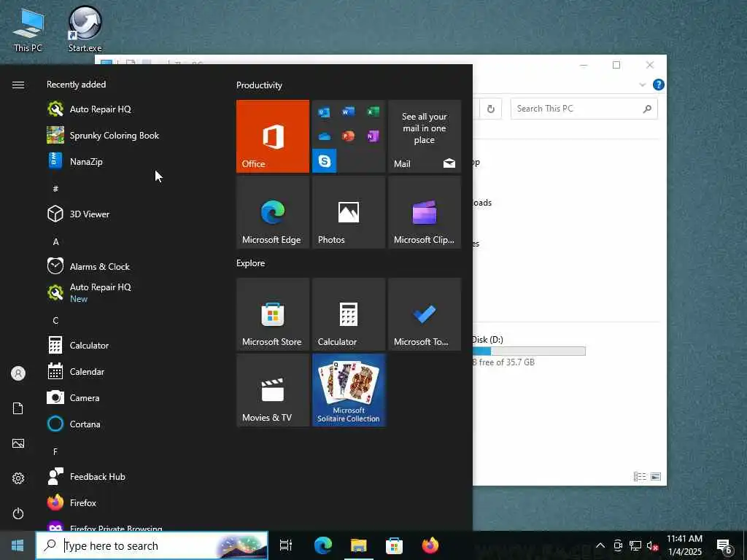
Task: Switch Explorer to large icons view
Action: [x=656, y=476]
